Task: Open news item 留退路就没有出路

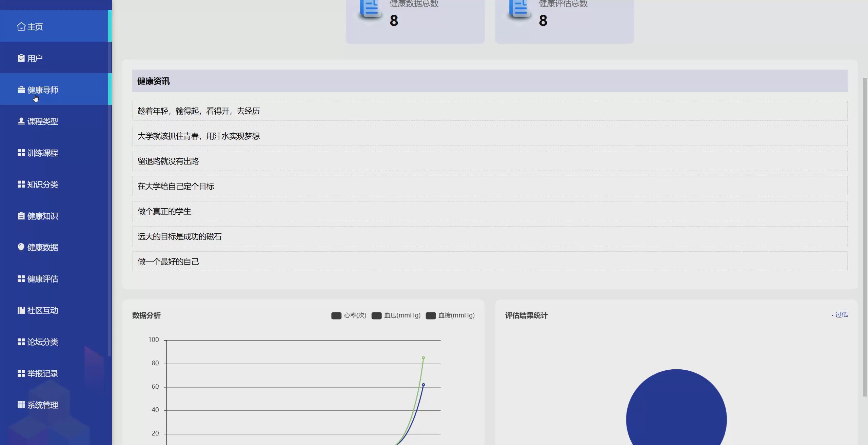Action: point(490,161)
